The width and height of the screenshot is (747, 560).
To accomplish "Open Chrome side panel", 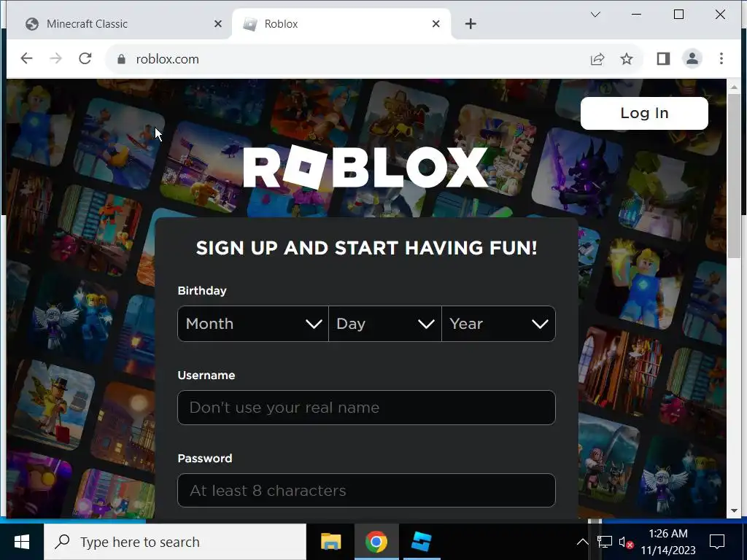I will pos(663,58).
